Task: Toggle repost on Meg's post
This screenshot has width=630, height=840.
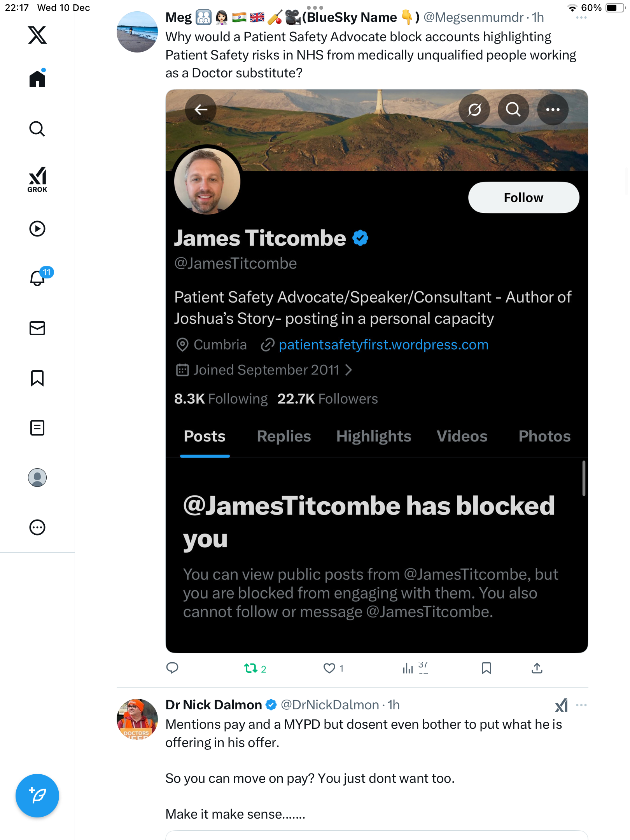Action: click(251, 668)
